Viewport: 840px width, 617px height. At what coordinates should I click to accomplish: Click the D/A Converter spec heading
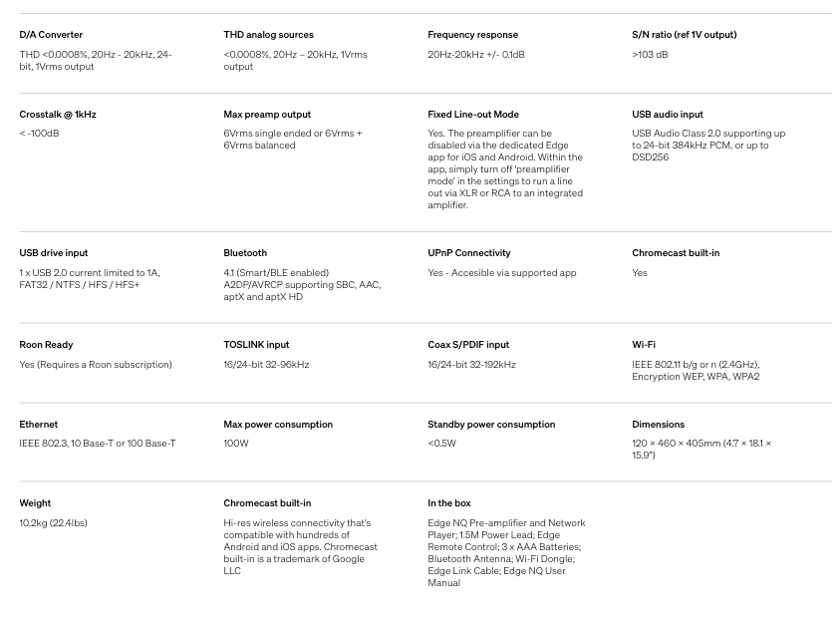[51, 35]
